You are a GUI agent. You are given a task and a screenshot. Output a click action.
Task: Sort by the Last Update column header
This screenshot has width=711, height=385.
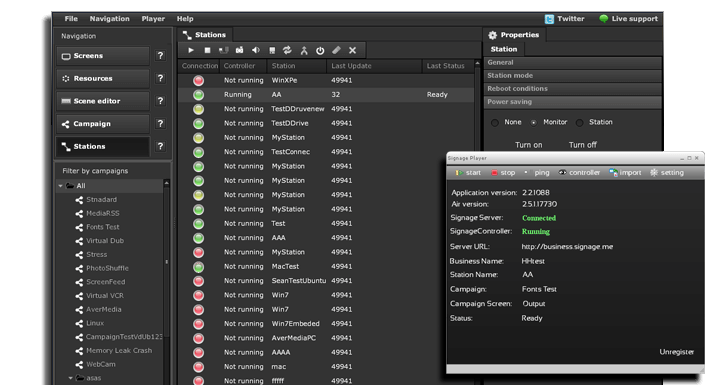374,66
